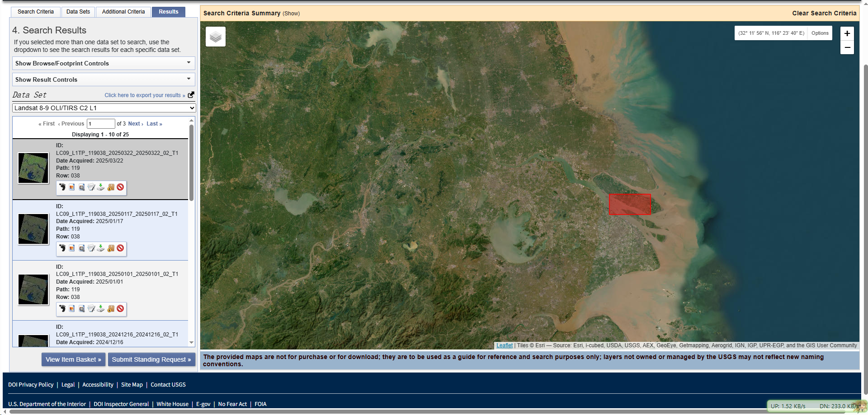
Task: Show browse overlay for scene LC09_L1TP_119038_20250117
Action: (x=71, y=248)
